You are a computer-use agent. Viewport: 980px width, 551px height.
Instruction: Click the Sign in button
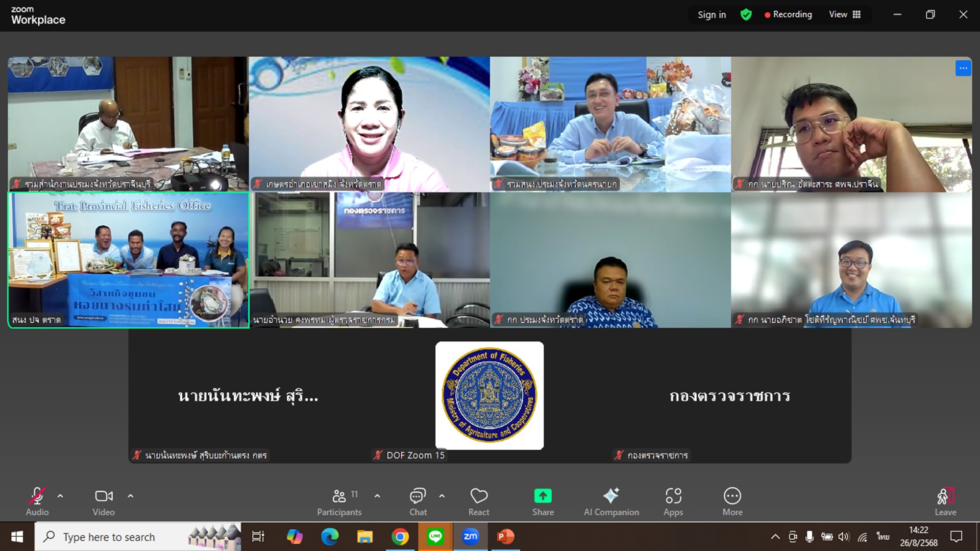(711, 15)
